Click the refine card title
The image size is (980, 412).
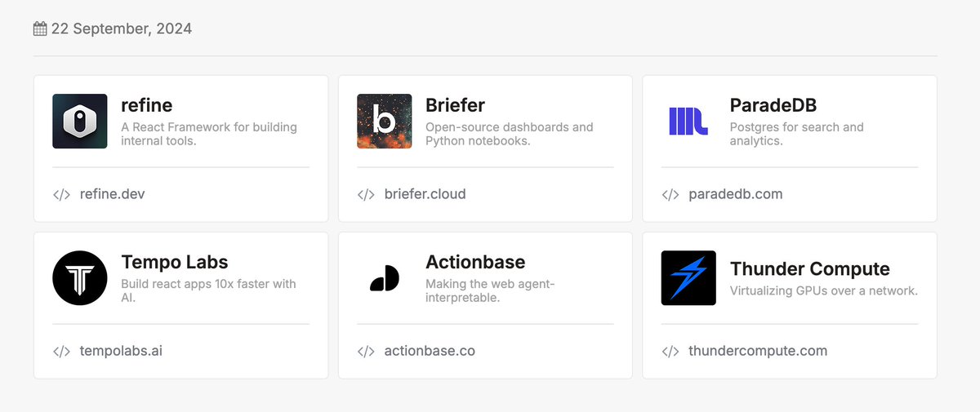pos(147,105)
